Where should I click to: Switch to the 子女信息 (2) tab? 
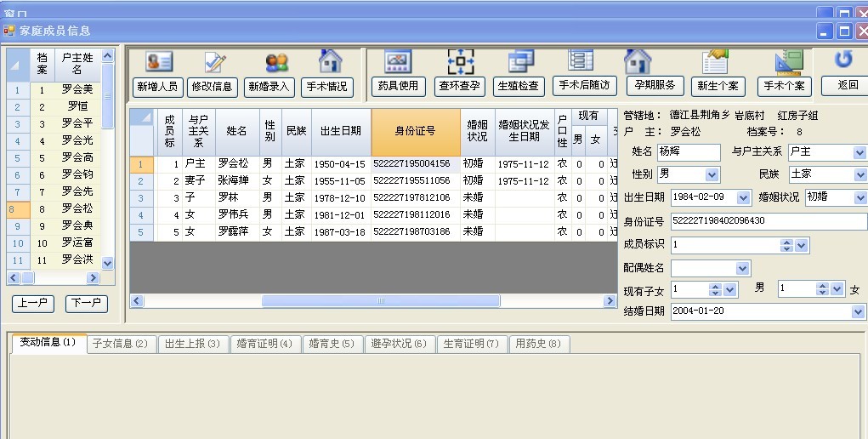120,344
